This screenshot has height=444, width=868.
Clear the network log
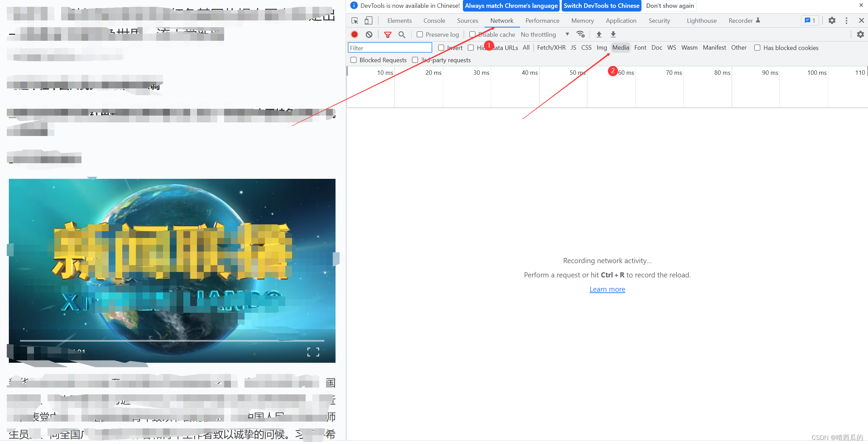pos(369,34)
